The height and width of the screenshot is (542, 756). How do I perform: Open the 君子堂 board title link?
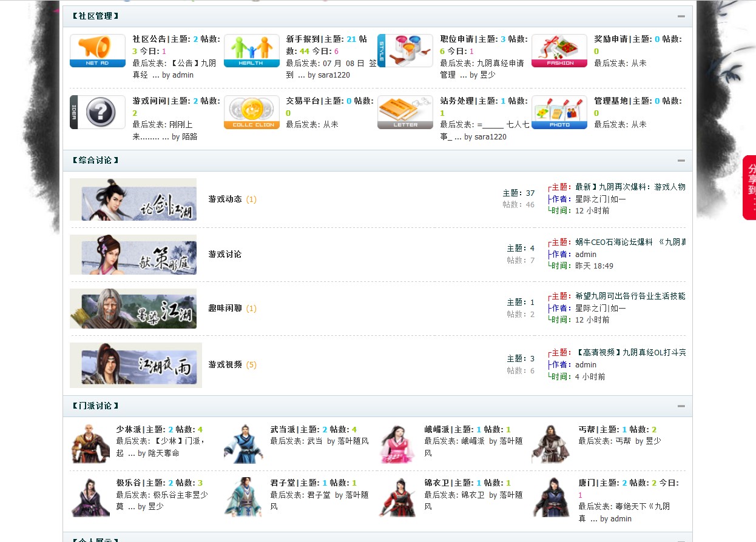(283, 483)
